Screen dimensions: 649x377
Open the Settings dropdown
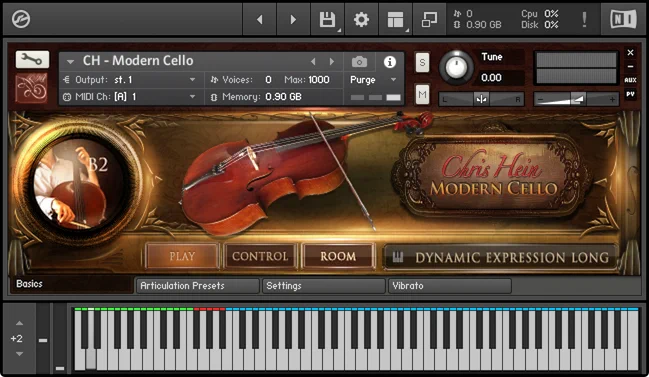pos(323,286)
